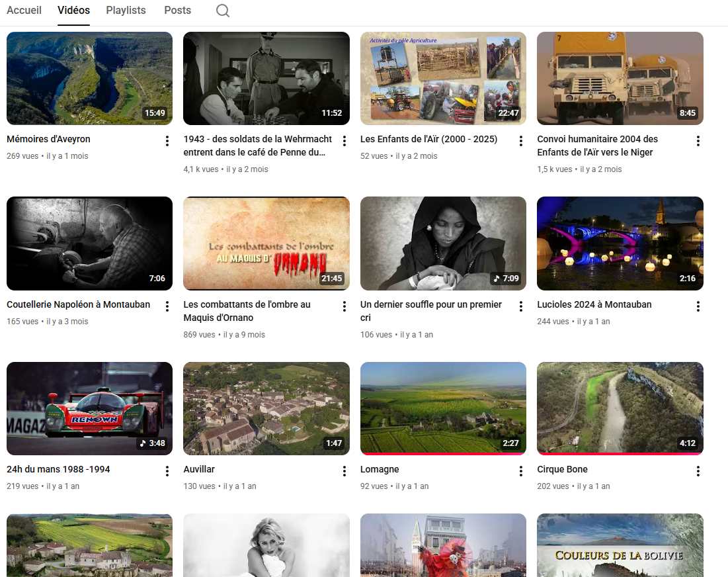The image size is (728, 577).
Task: Play the Renown race car video thumbnail
Action: (x=89, y=408)
